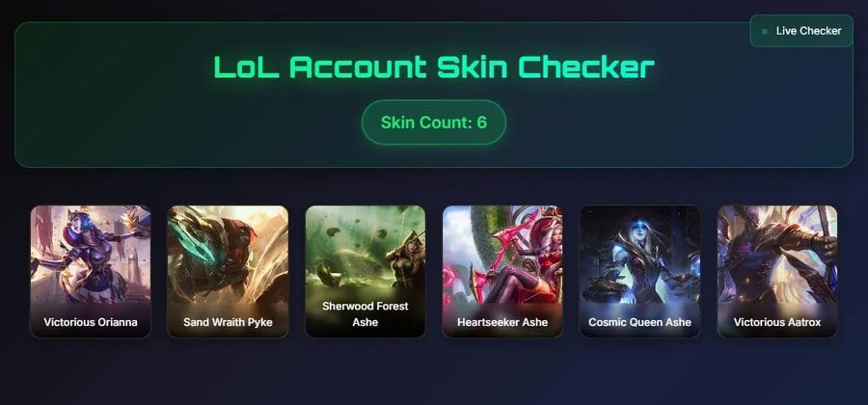Click the LoL Account Skin Checker title
Image resolution: width=868 pixels, height=405 pixels.
click(x=434, y=67)
